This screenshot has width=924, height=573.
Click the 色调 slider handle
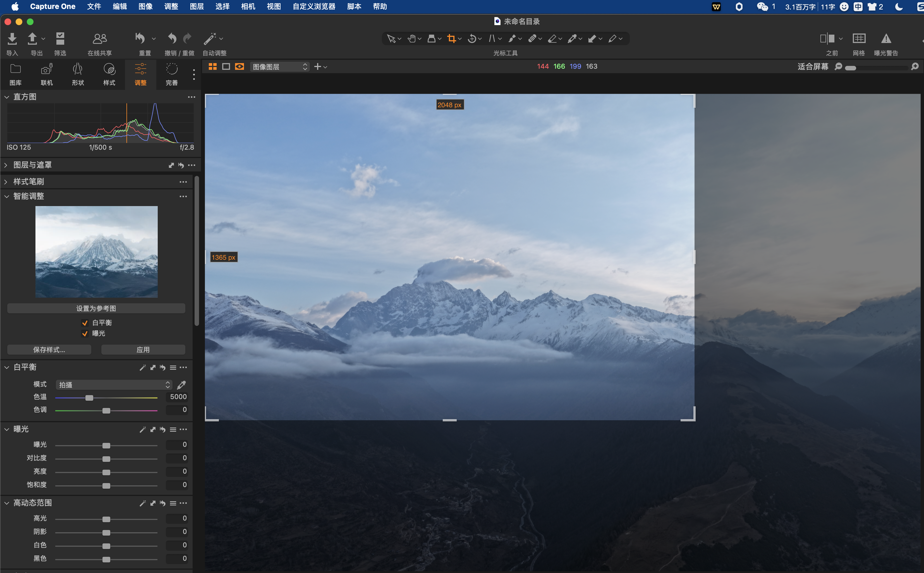(106, 411)
